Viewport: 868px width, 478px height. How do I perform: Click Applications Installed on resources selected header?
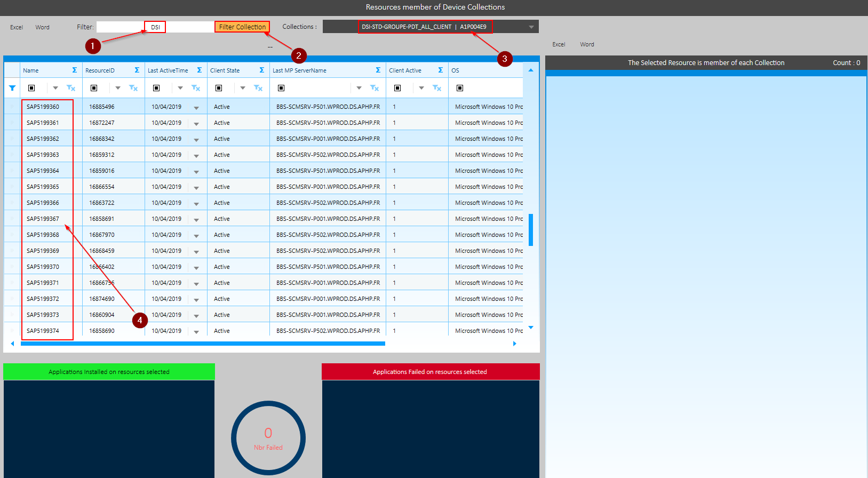pos(109,372)
